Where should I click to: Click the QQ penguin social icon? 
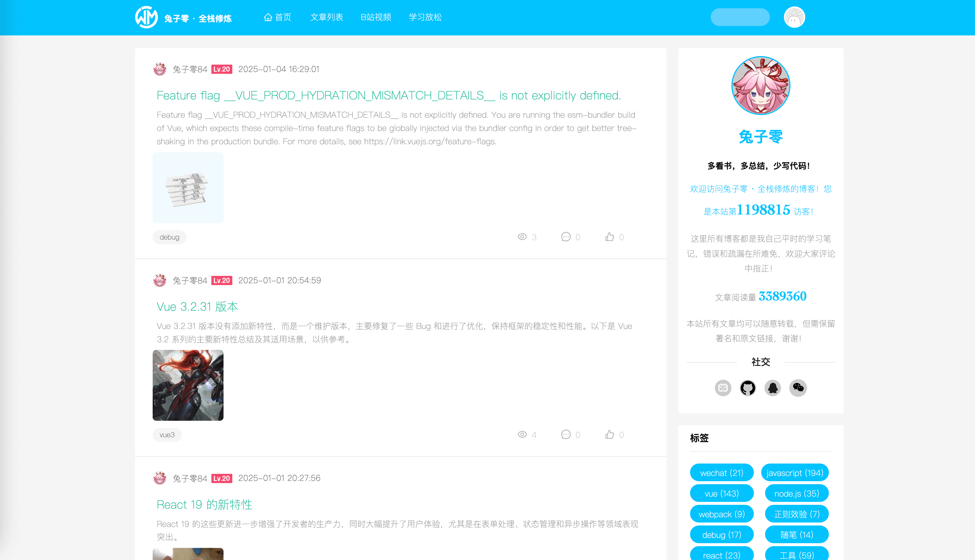click(x=772, y=388)
